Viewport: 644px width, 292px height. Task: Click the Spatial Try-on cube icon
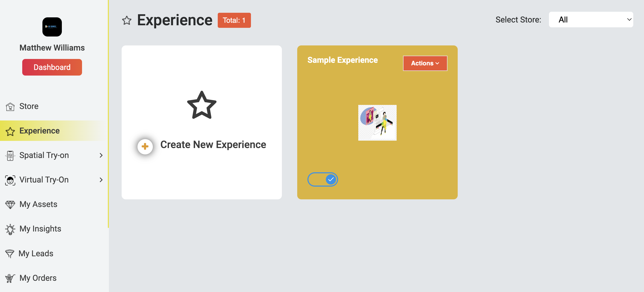coord(10,155)
